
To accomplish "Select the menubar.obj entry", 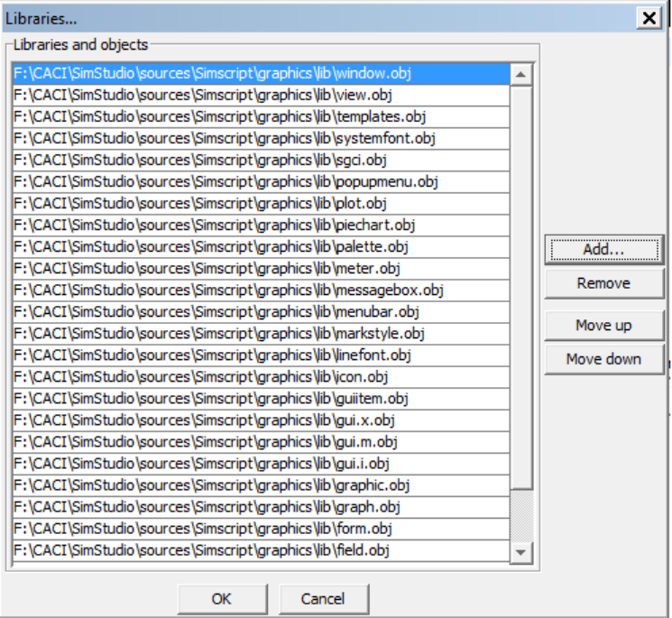I will [261, 312].
